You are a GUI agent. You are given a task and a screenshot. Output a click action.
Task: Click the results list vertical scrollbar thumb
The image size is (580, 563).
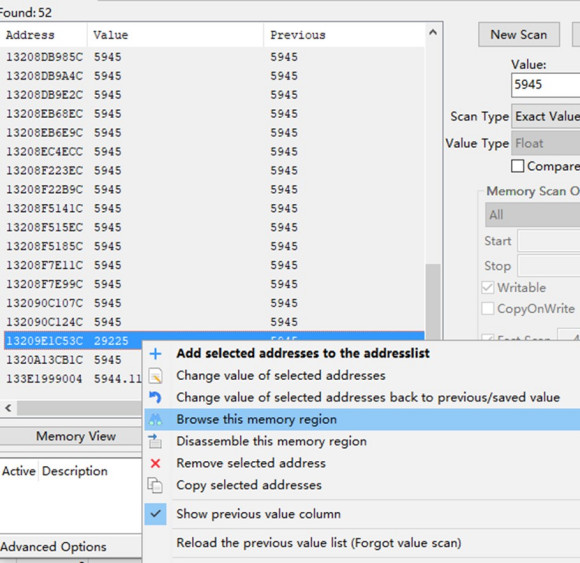[433, 301]
